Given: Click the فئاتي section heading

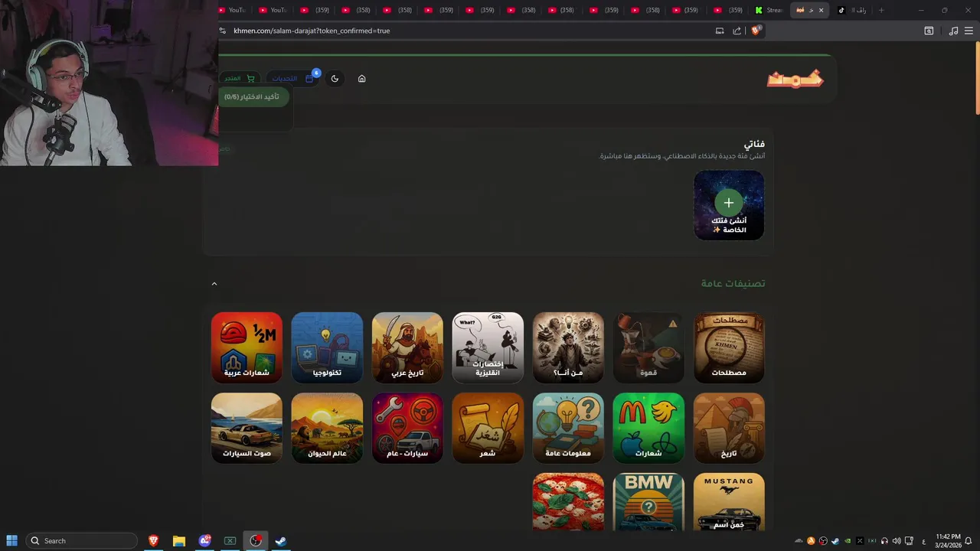Looking at the screenshot, I should point(754,144).
